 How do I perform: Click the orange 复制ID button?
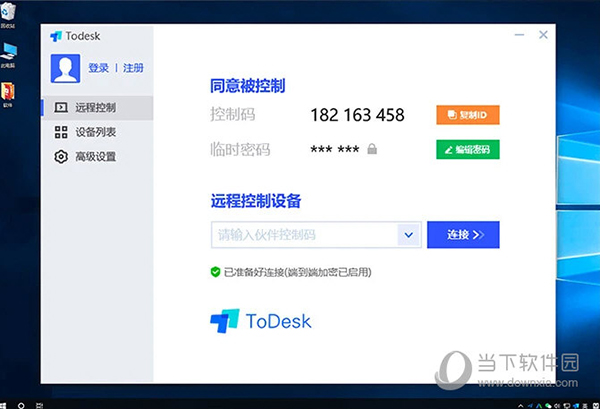click(x=468, y=115)
